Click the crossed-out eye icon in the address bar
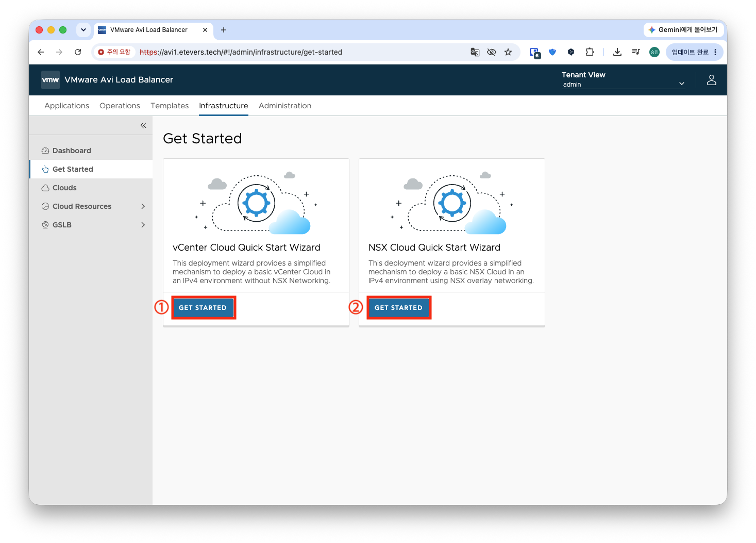 (492, 52)
